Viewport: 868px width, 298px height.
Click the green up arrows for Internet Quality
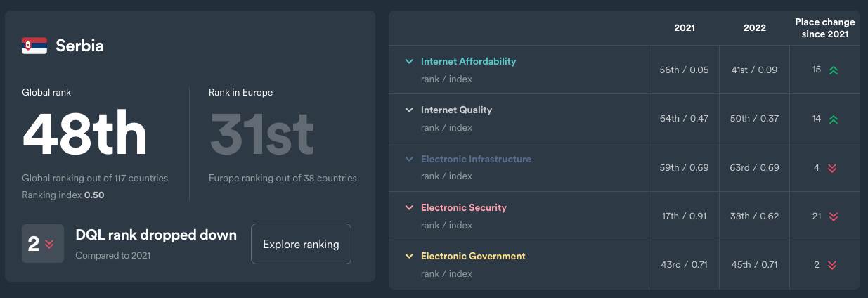[x=834, y=119]
